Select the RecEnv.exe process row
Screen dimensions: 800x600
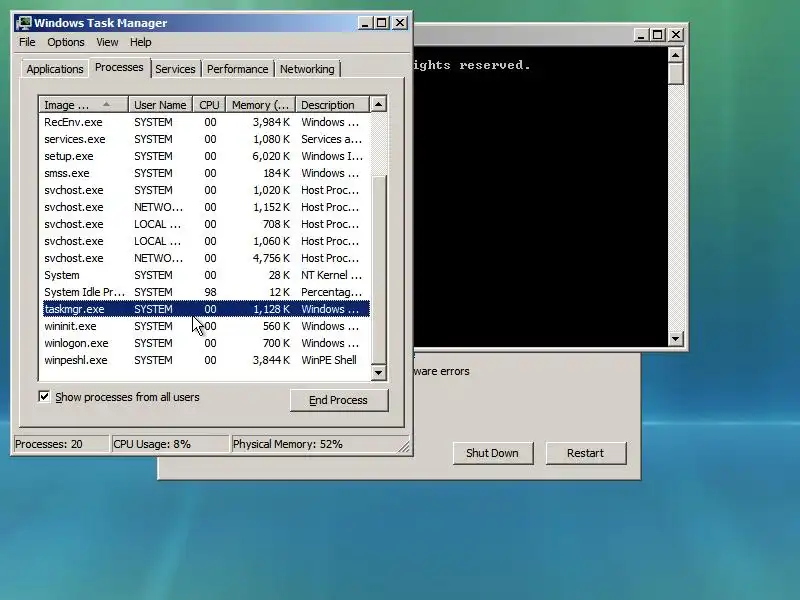[x=206, y=122]
